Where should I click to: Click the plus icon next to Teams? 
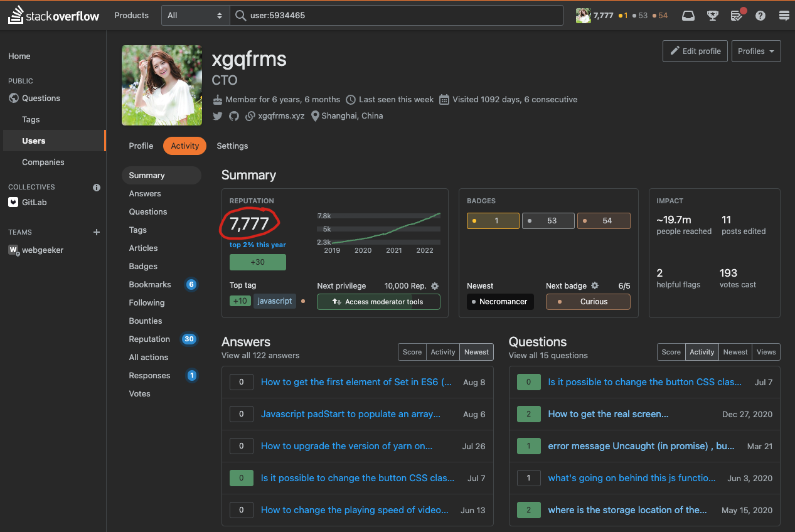point(97,232)
